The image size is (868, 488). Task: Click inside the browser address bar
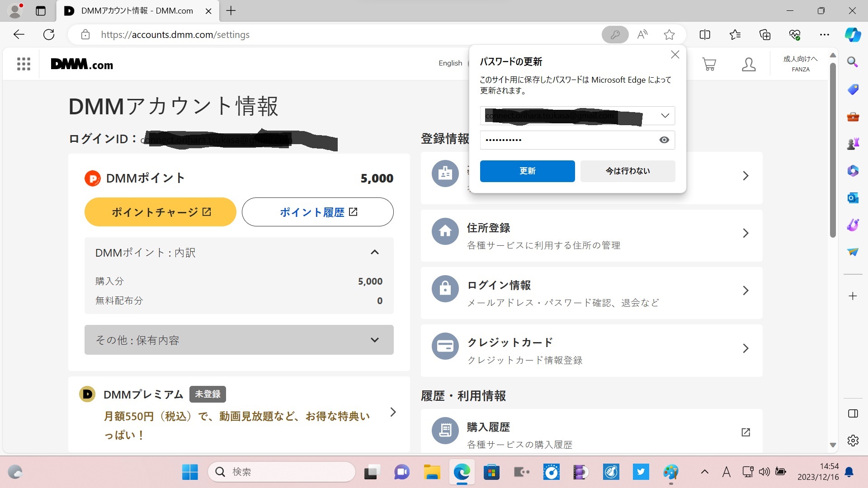(271, 34)
